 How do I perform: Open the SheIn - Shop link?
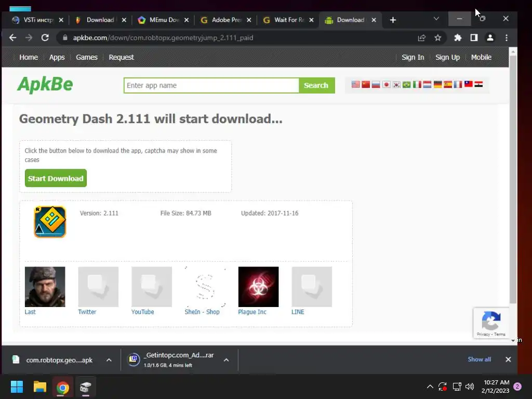pos(202,312)
